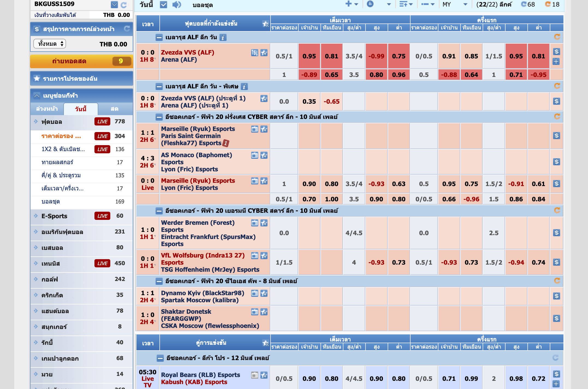Open the E-Sports sidebar link
This screenshot has height=389, width=588.
click(54, 216)
